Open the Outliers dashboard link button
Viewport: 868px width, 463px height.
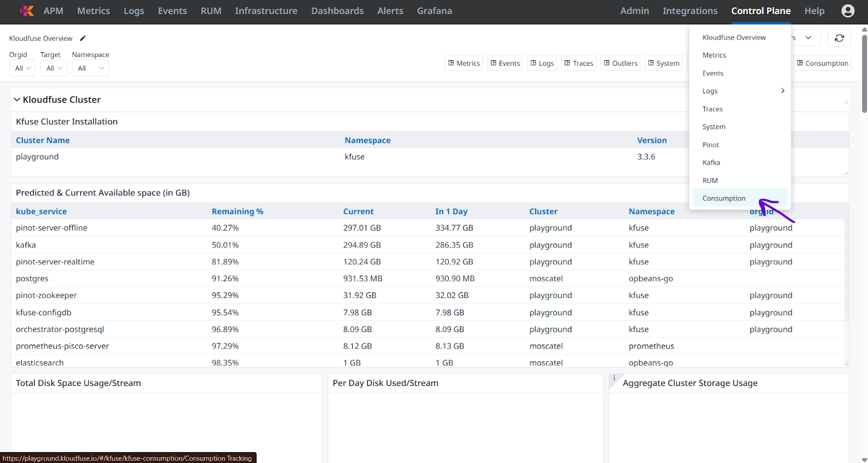621,64
